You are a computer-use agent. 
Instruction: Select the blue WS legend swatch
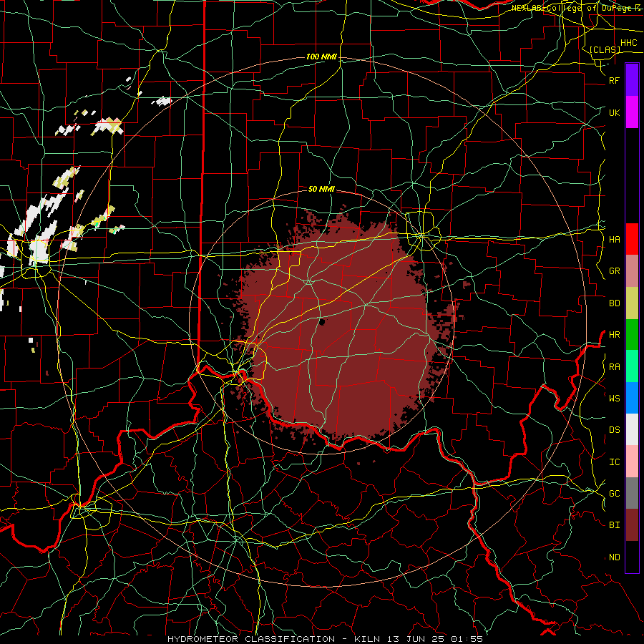coord(632,398)
